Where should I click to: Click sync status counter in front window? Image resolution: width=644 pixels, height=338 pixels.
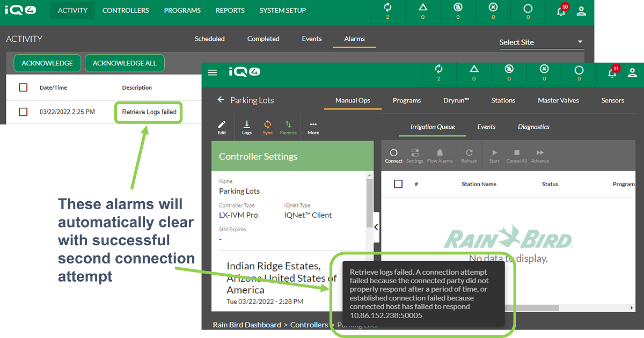point(438,72)
